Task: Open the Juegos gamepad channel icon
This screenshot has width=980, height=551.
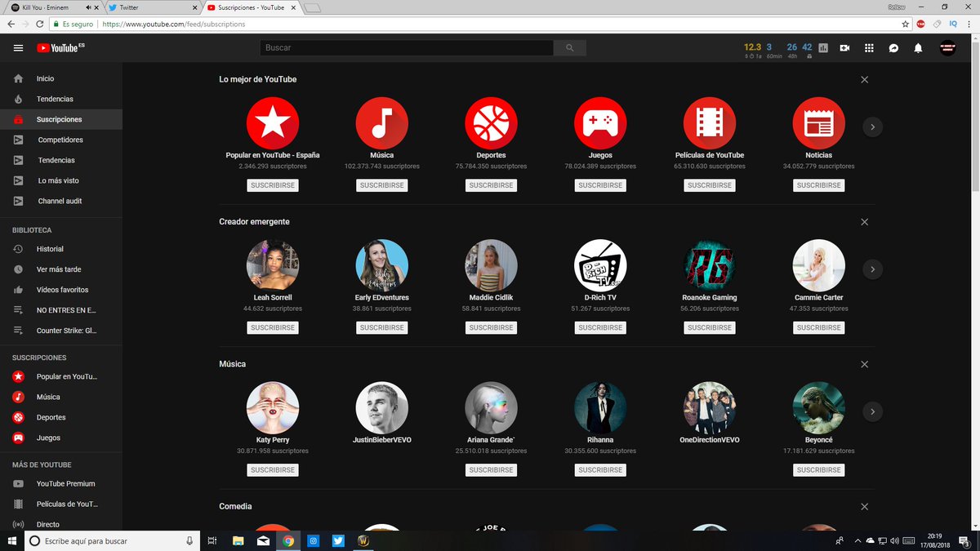Action: [600, 123]
